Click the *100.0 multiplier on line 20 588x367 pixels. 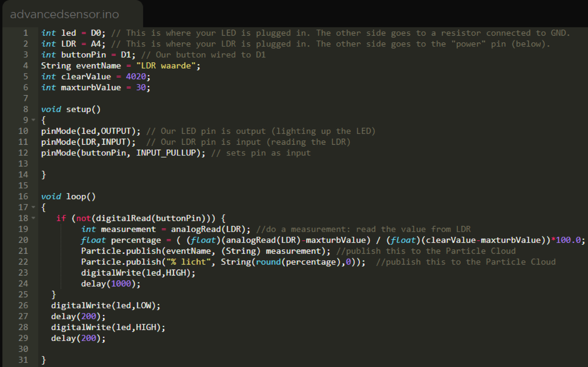tap(565, 240)
